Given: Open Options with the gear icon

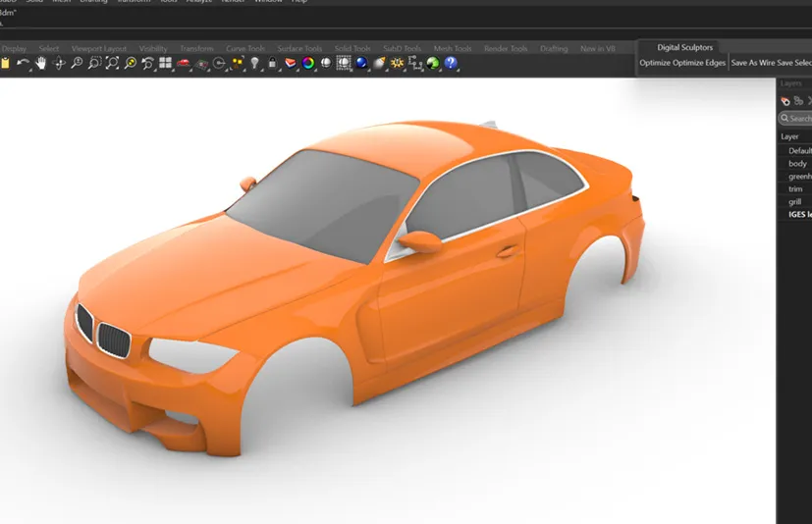Looking at the screenshot, I should [398, 63].
